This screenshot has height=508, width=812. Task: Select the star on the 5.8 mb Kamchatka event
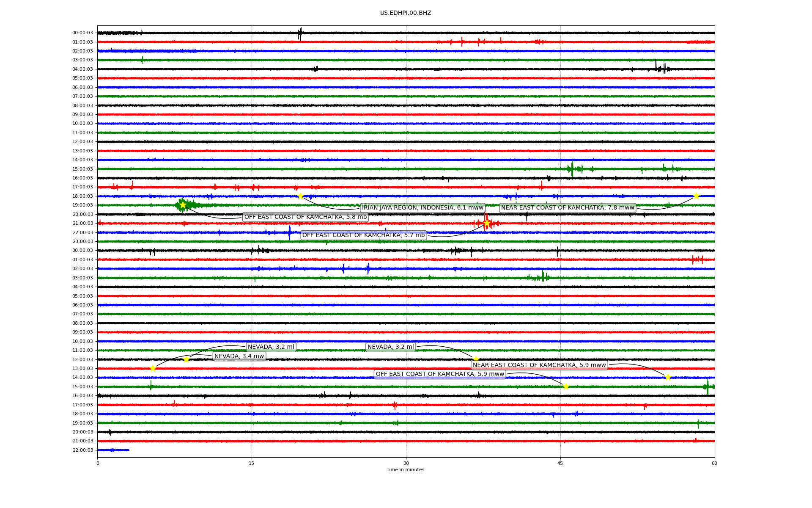pos(183,205)
